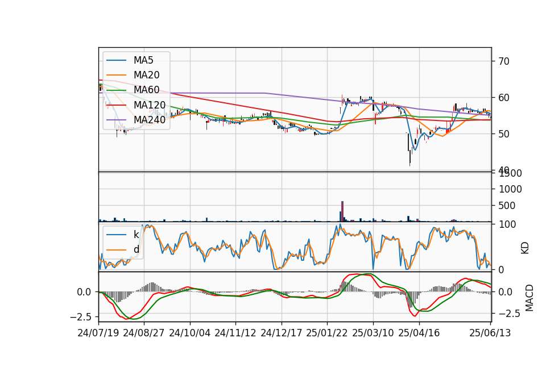
Task: Click the MA120 legend label
Action: coord(150,105)
